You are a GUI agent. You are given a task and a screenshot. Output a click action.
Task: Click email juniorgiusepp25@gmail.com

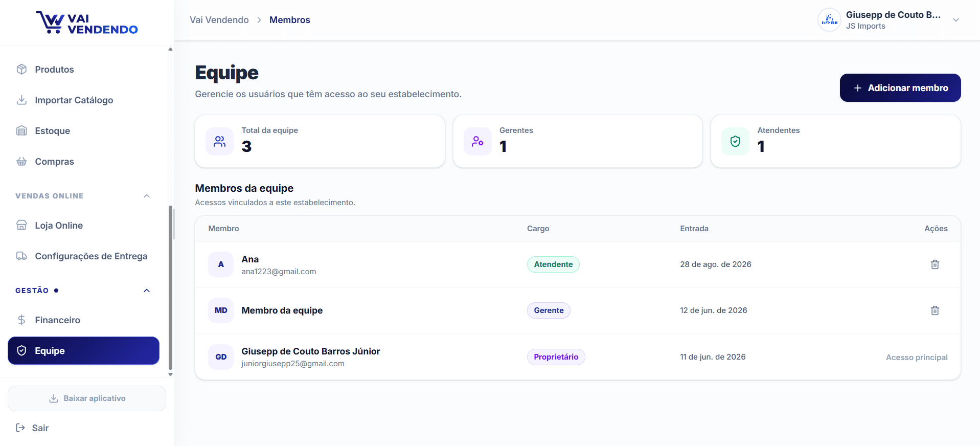[x=293, y=364]
